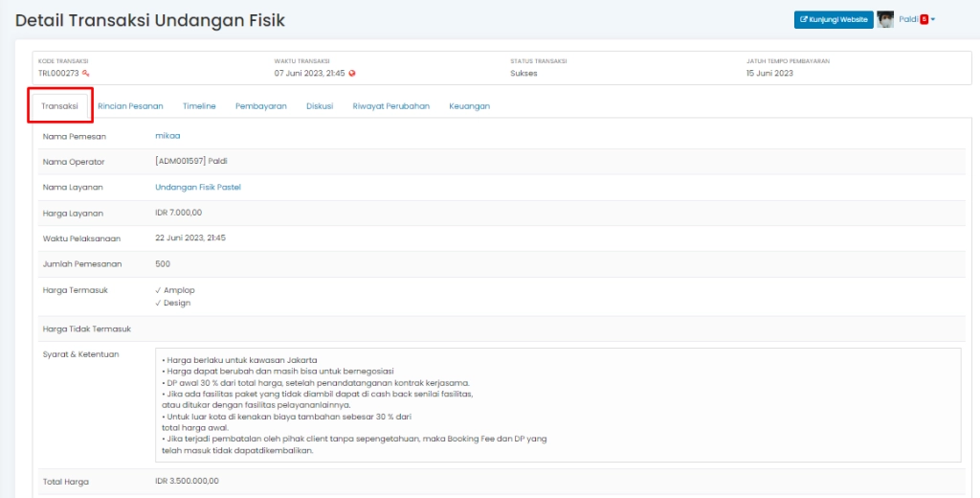Click the red notification badge near Paldi
Image resolution: width=980 pixels, height=498 pixels.
pos(924,19)
